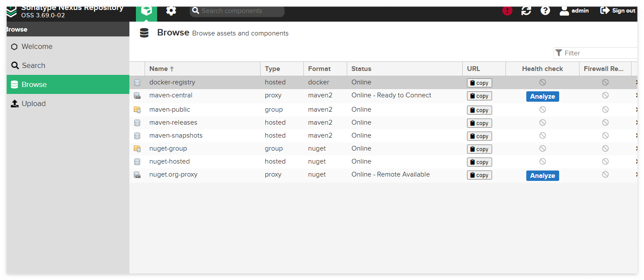Click the URL column header
Image resolution: width=644 pixels, height=280 pixels.
(484, 69)
